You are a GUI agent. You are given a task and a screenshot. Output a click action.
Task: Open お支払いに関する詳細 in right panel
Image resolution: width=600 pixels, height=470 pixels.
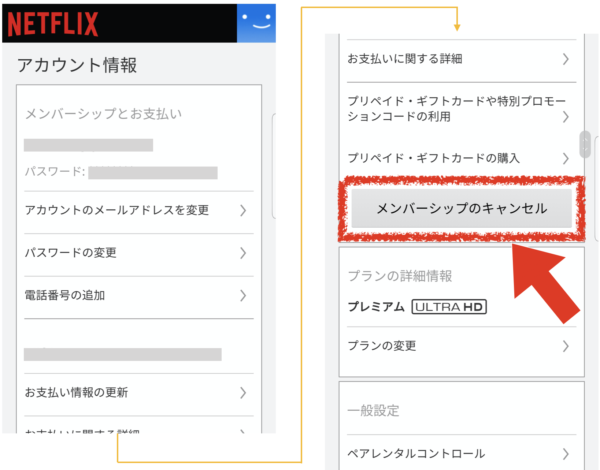click(461, 59)
